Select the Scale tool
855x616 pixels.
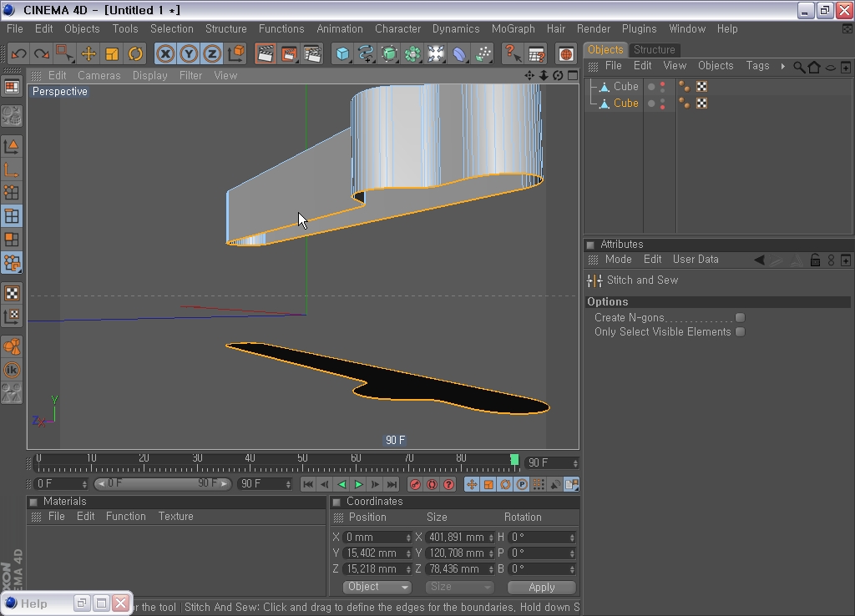112,53
